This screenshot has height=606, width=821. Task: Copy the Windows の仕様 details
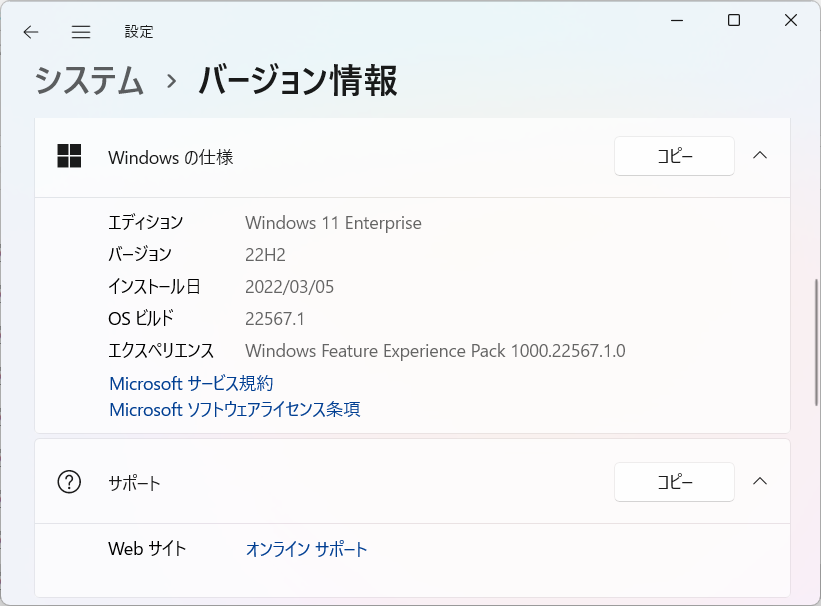[674, 156]
